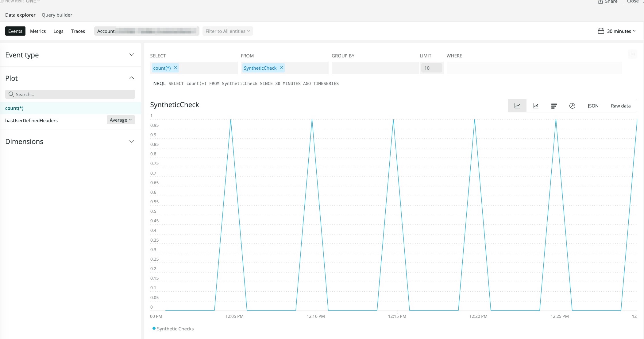Switch to the area chart view icon

coord(536,106)
